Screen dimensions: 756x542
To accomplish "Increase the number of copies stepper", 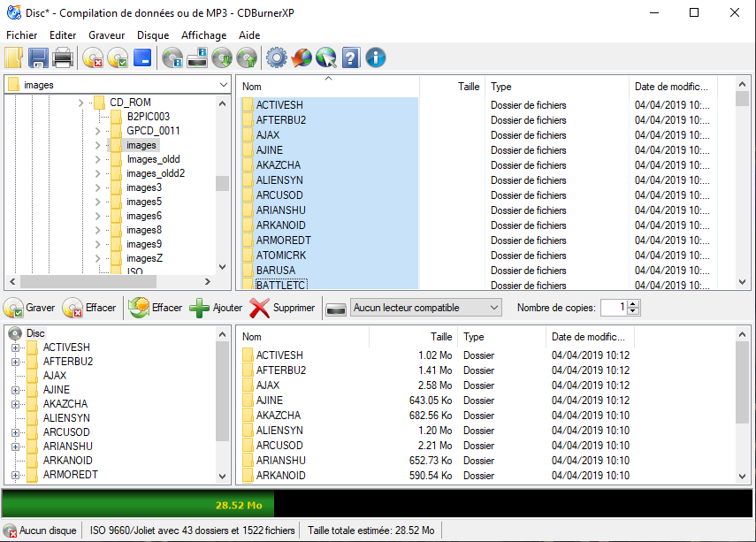I will point(633,303).
